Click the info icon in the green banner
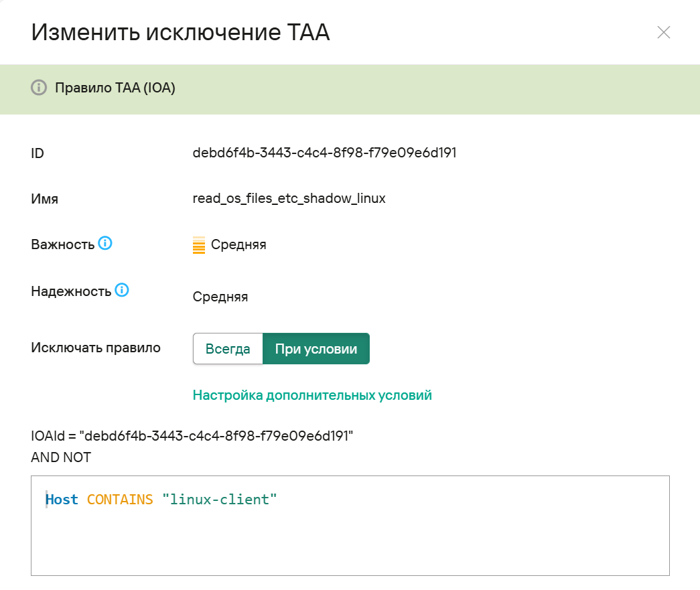This screenshot has height=590, width=700. click(39, 88)
